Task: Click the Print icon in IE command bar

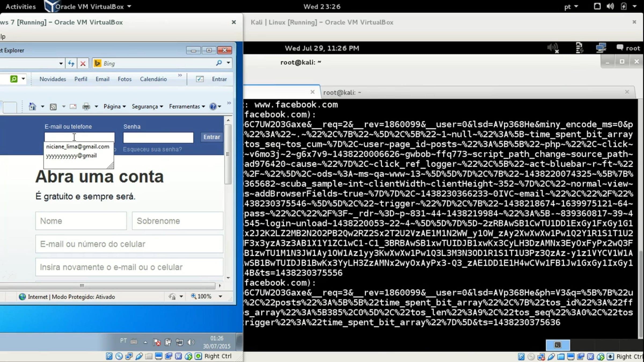Action: tap(86, 107)
